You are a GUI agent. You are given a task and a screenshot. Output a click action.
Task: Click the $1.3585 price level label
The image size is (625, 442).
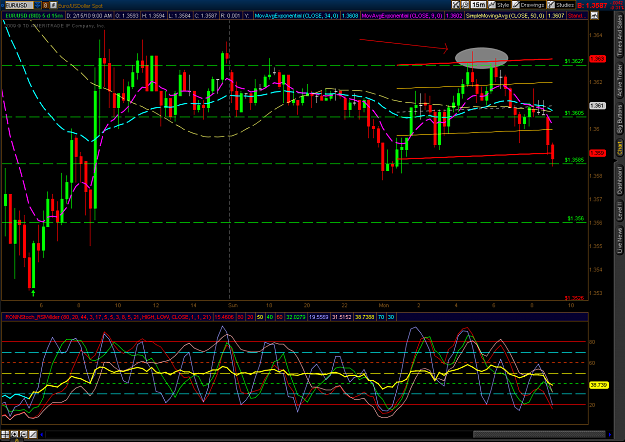[x=574, y=160]
